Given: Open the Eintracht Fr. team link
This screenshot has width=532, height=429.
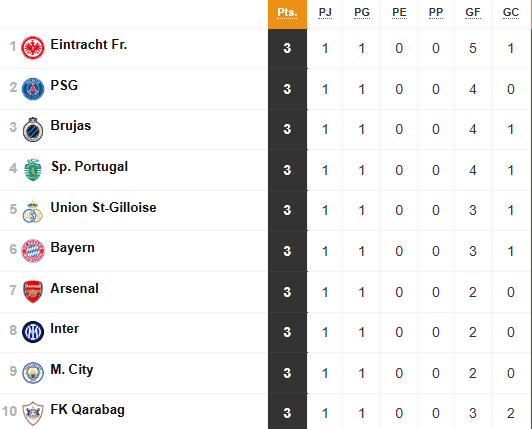Looking at the screenshot, I should pyautogui.click(x=89, y=44).
